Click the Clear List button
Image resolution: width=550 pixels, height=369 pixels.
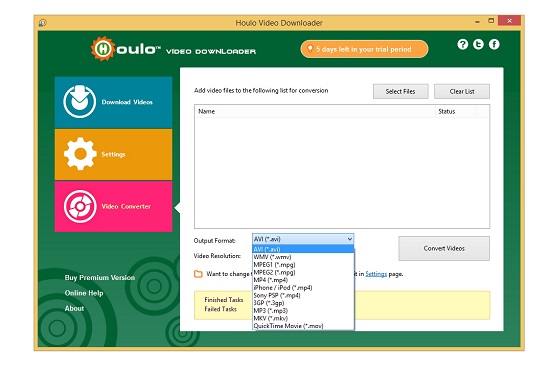462,92
